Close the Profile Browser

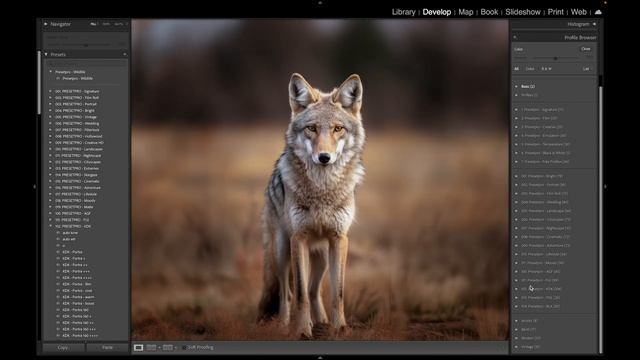point(586,49)
